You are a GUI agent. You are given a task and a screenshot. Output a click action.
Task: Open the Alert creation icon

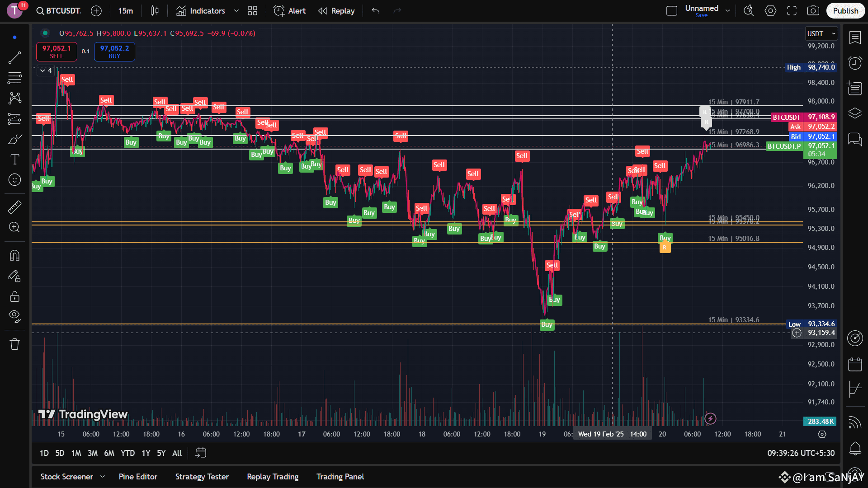tap(279, 10)
